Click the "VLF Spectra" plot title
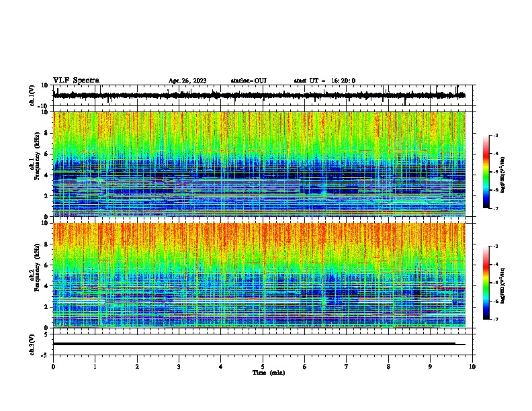Viewport: 532px width, 411px height. (76, 81)
